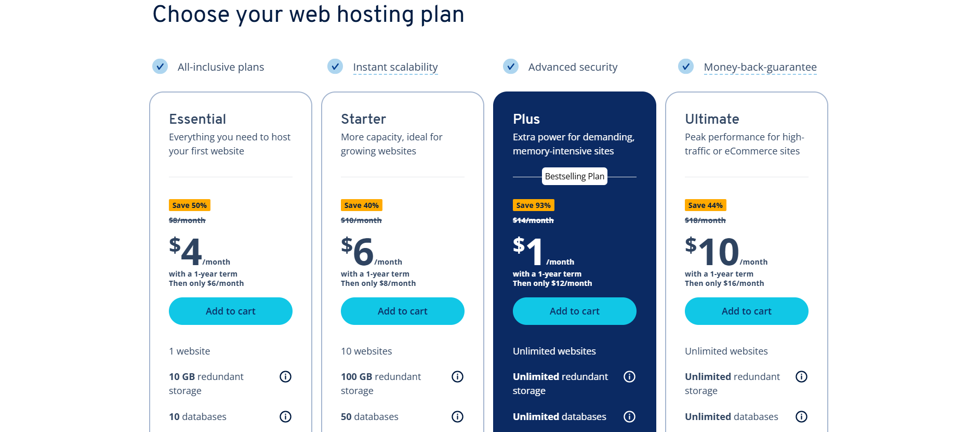The image size is (980, 432).
Task: Click the Save 93% label on Plus
Action: (533, 205)
